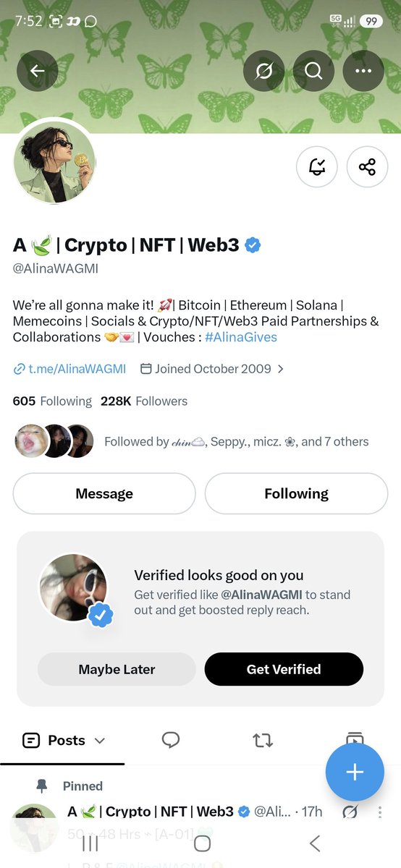This screenshot has height=868, width=401.
Task: Expand the Posts dropdown chevron
Action: 100,741
